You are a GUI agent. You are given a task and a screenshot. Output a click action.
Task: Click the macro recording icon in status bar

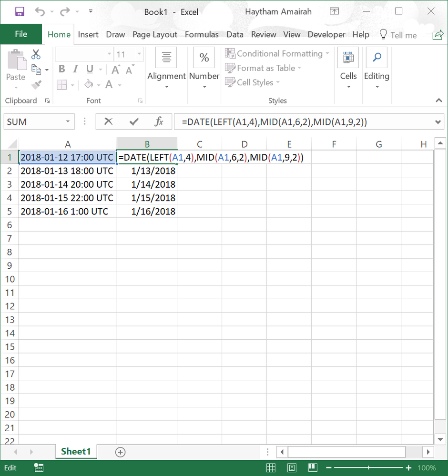tap(38, 467)
